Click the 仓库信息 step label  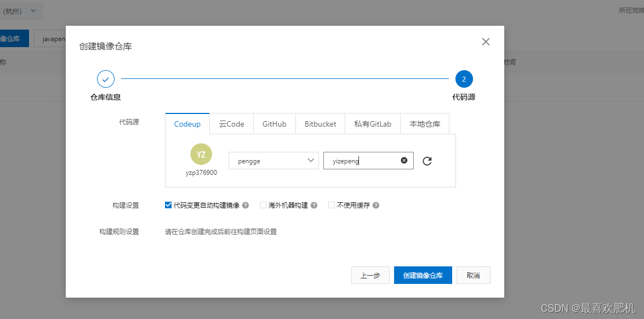point(106,98)
